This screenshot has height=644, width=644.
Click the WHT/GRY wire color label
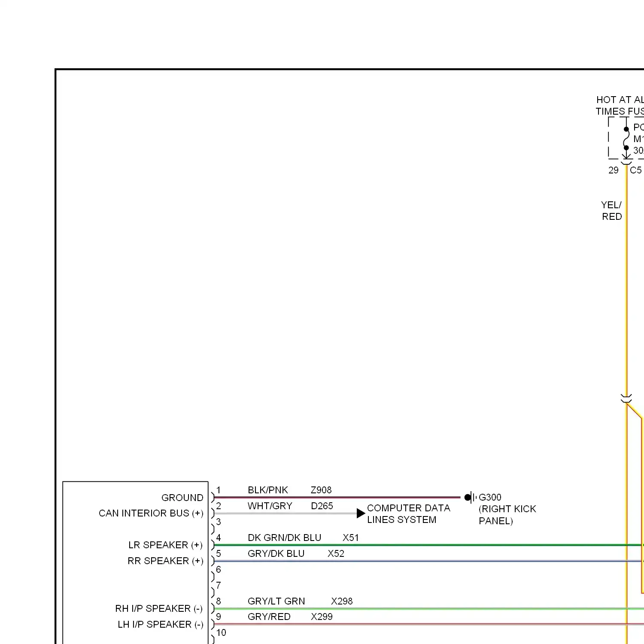coord(270,506)
